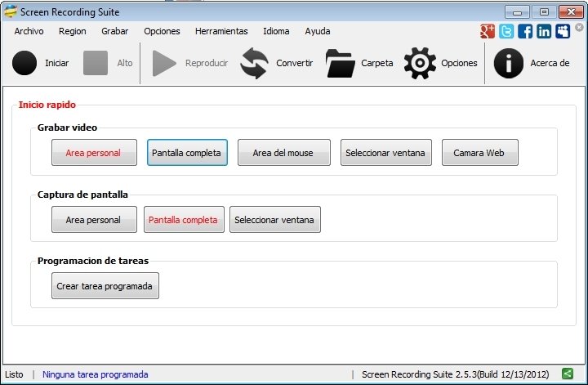Viewport: 588px width, 385px height.
Task: Click the Camara Web button
Action: tap(480, 152)
